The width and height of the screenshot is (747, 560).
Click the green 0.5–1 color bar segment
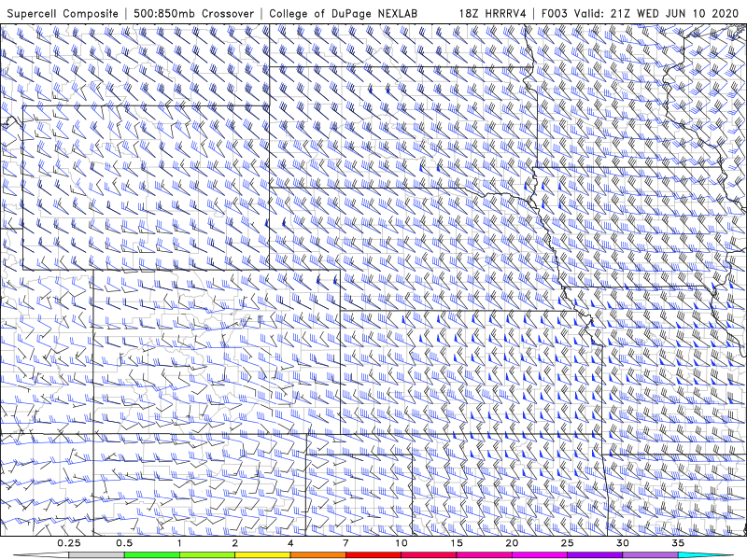(x=152, y=555)
